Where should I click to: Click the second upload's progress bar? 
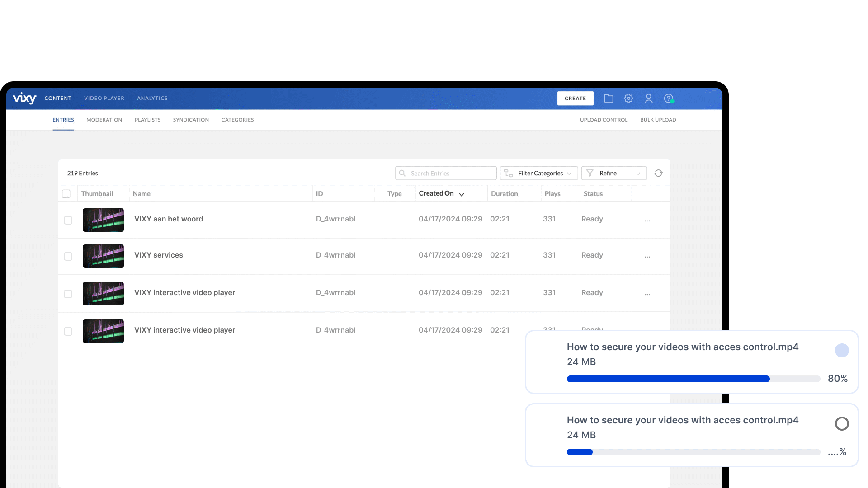(693, 452)
